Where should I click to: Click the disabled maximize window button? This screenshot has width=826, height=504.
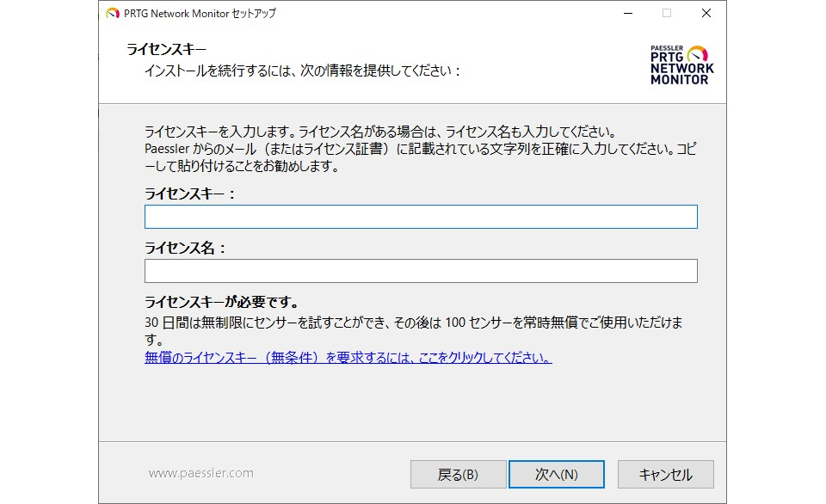tap(667, 13)
